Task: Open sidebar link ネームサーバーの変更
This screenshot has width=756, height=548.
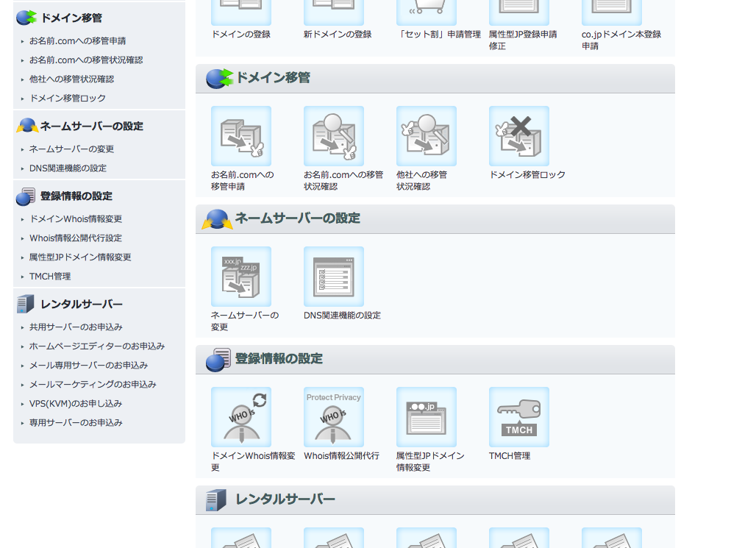Action: 72,149
